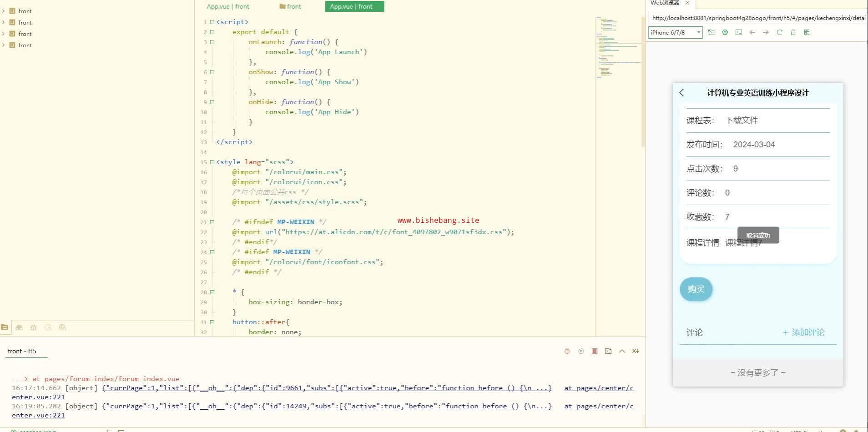868x432 pixels.
Task: Open the iPhone 6/7/8 device dropdown
Action: (x=675, y=32)
